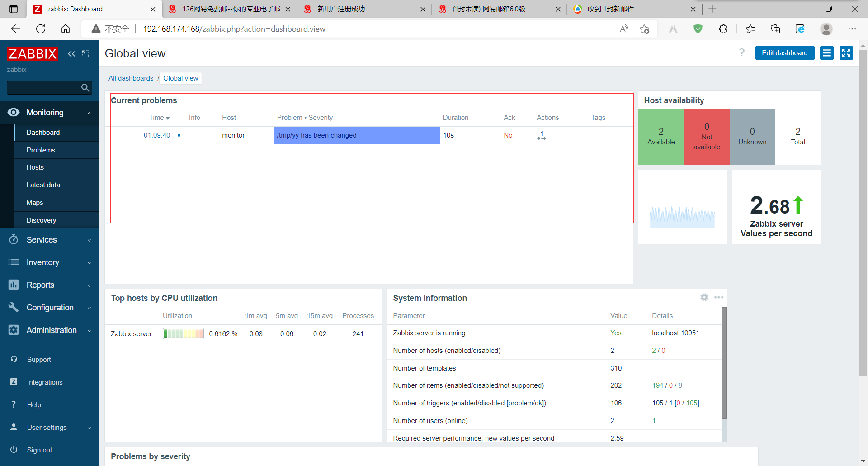Image resolution: width=868 pixels, height=466 pixels.
Task: Click the browser address bar URL
Action: click(x=234, y=29)
